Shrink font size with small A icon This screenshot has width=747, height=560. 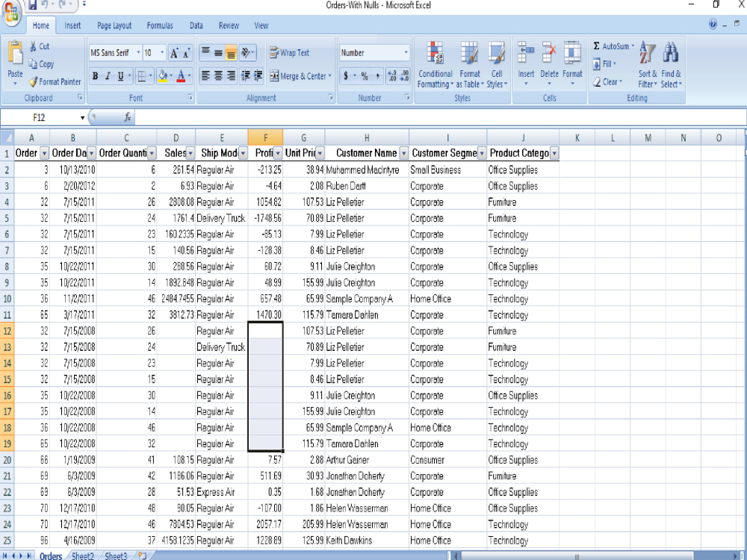(186, 53)
